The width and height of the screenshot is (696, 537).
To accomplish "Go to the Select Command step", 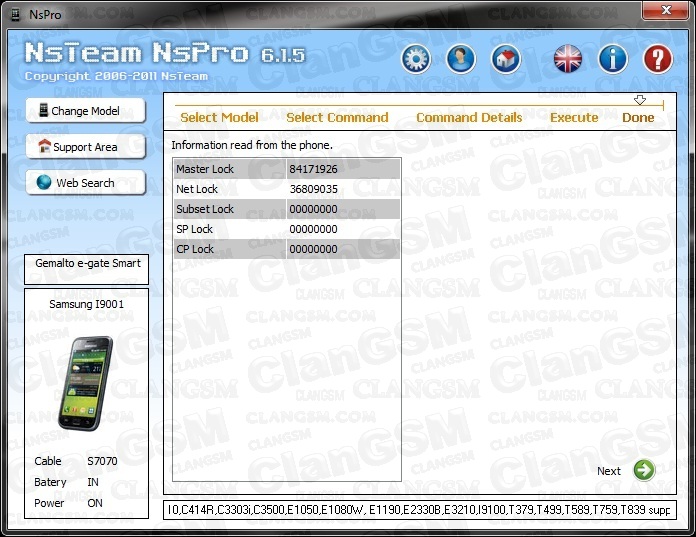I will point(337,118).
